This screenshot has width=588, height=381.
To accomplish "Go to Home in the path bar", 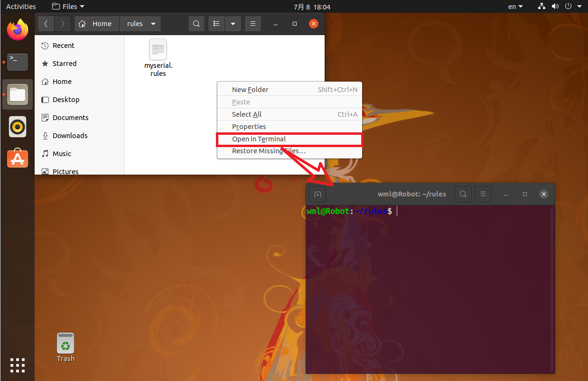I will click(96, 24).
